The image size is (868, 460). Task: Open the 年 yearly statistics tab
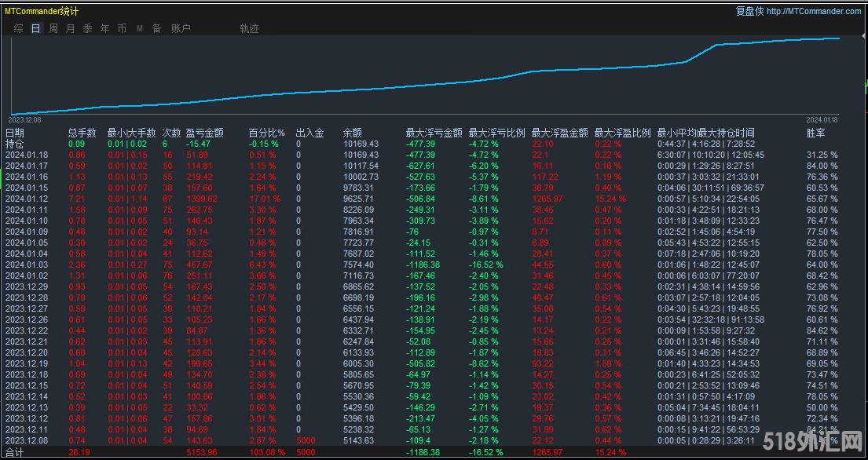[x=105, y=28]
